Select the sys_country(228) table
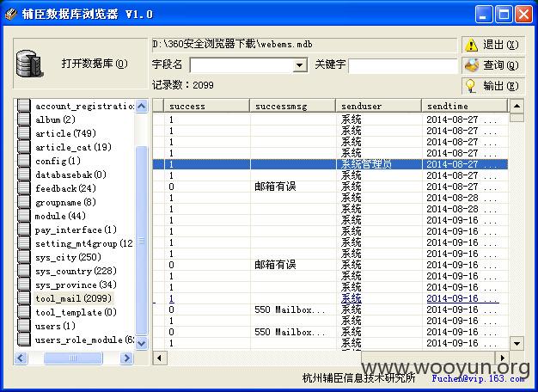This screenshot has height=392, width=538. (76, 271)
